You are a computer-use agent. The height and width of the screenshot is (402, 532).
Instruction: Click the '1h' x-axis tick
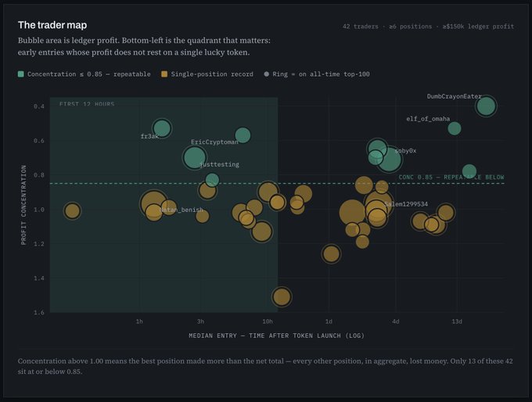point(139,321)
